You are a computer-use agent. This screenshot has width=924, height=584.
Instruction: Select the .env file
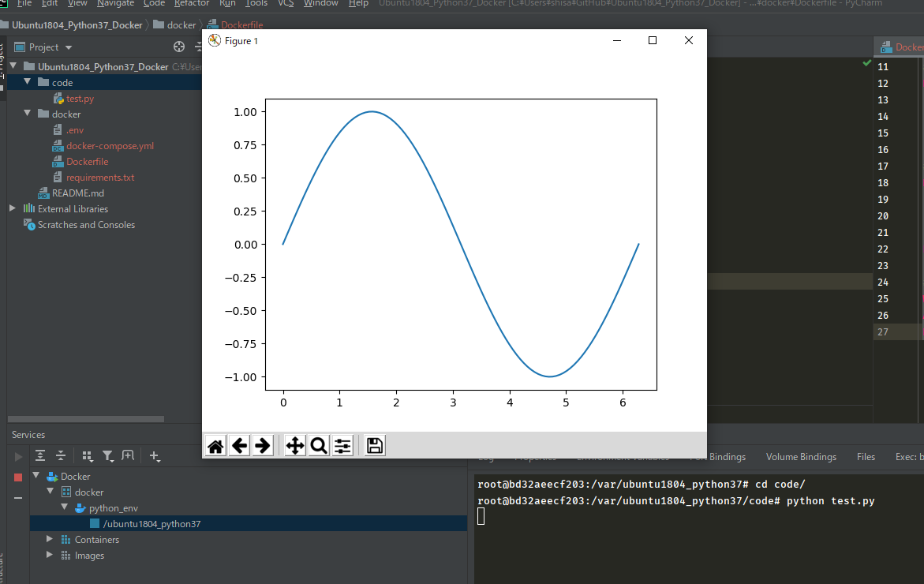[x=74, y=129]
